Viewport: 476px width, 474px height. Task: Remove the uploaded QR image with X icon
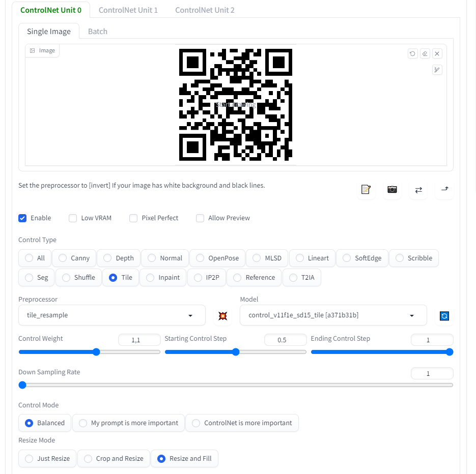tap(437, 53)
